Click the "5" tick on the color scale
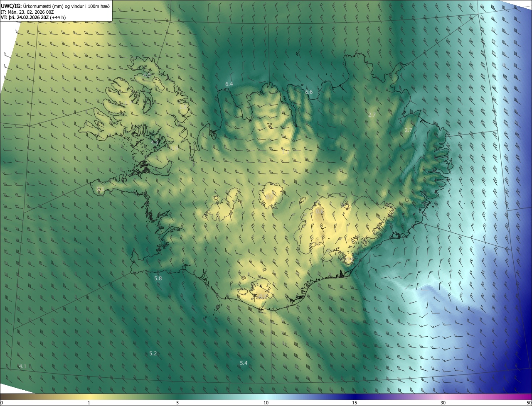This screenshot has height=406, width=532. point(177,403)
